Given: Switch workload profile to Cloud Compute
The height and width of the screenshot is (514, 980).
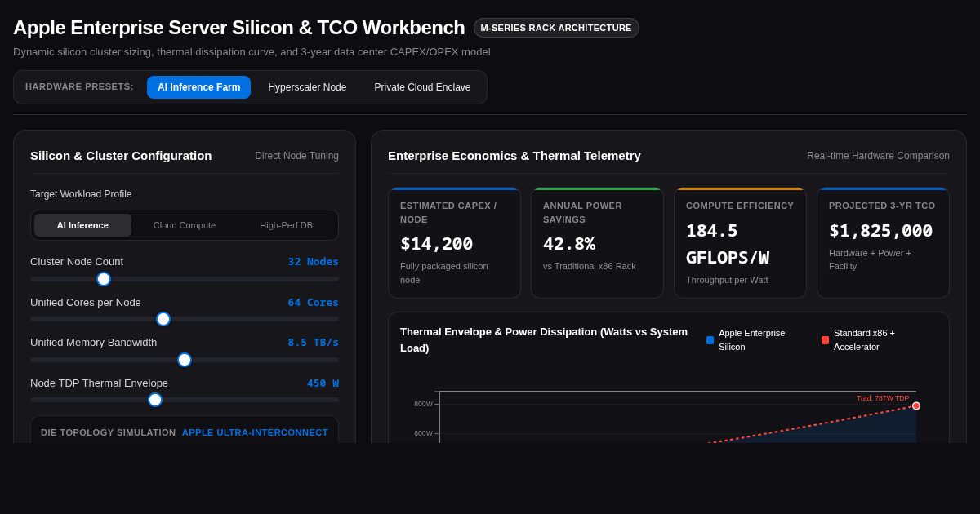Looking at the screenshot, I should coord(185,225).
